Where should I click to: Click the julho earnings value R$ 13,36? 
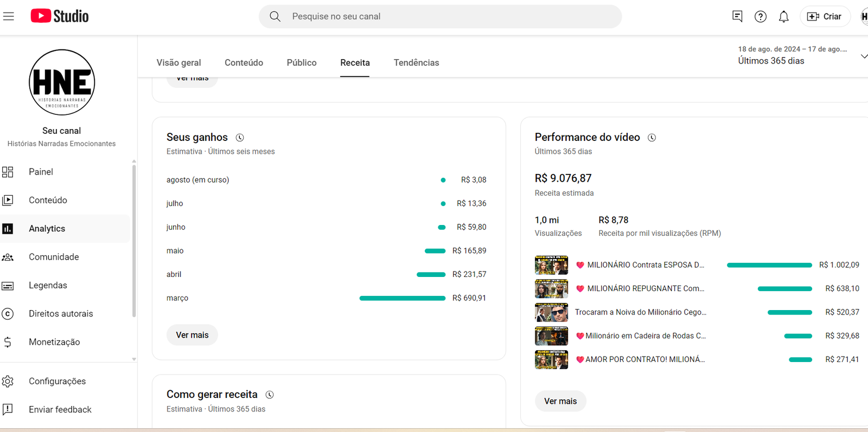[x=471, y=204]
